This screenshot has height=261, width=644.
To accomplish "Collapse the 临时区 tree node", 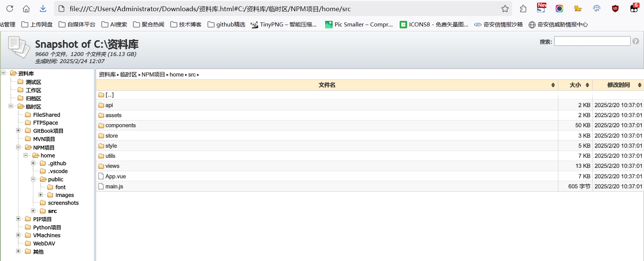I will [11, 106].
